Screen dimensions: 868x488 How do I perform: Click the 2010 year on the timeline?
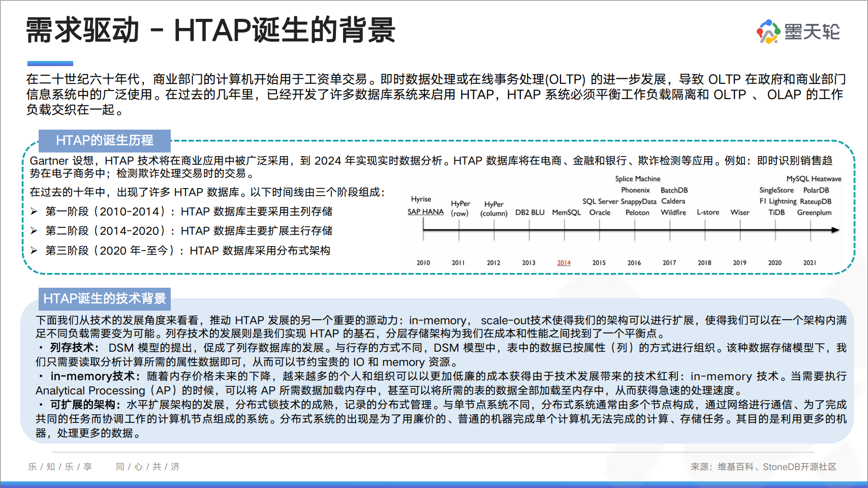423,263
